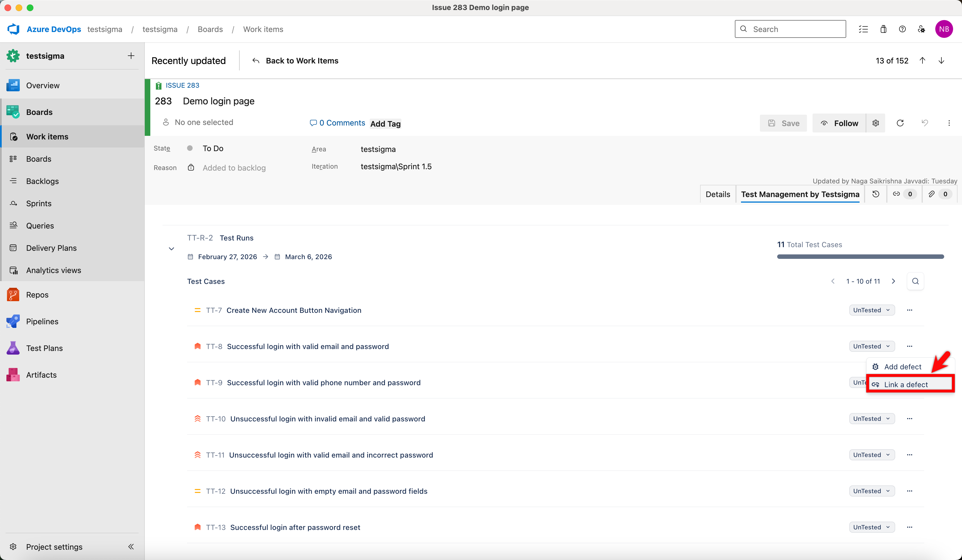Viewport: 962px width, 560px height.
Task: Search test cases with magnifier icon
Action: [x=916, y=281]
